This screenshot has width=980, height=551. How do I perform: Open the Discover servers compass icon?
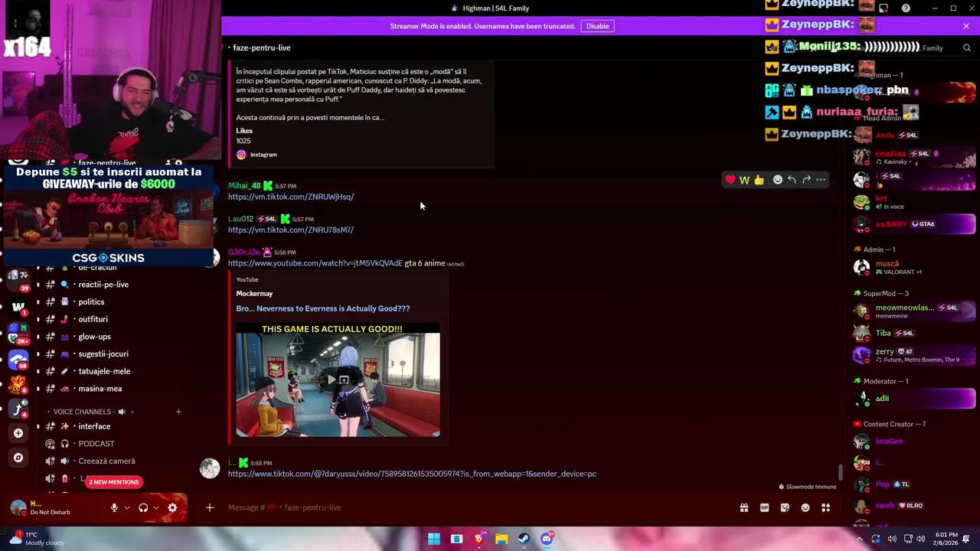[x=18, y=458]
